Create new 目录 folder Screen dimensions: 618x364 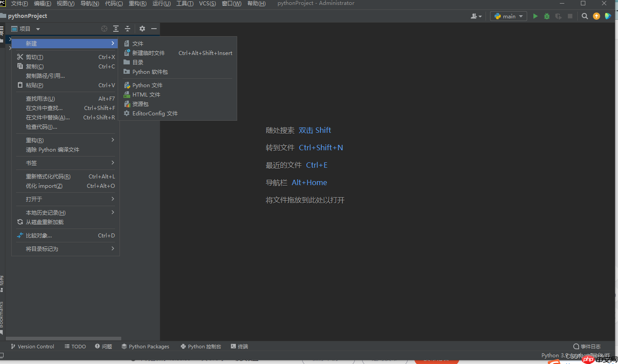point(178,62)
